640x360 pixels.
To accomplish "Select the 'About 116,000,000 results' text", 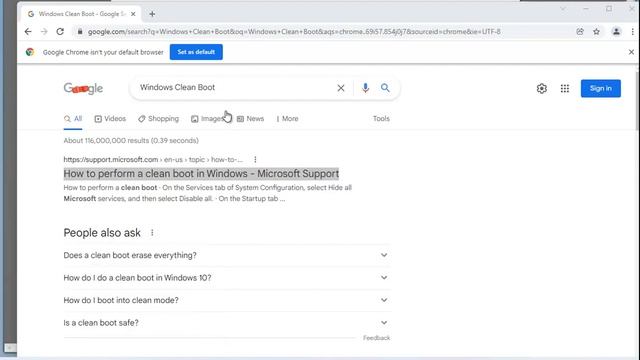I will click(131, 140).
